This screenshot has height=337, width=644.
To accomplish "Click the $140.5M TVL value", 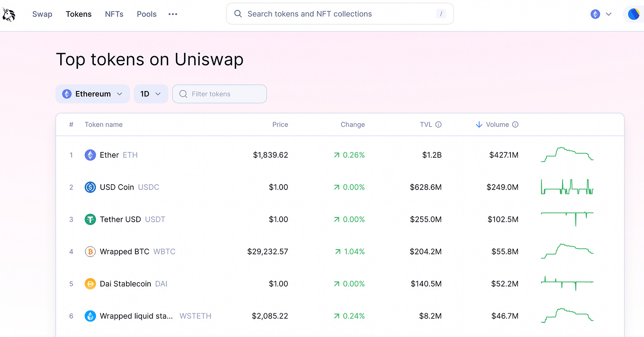I will [x=426, y=284].
